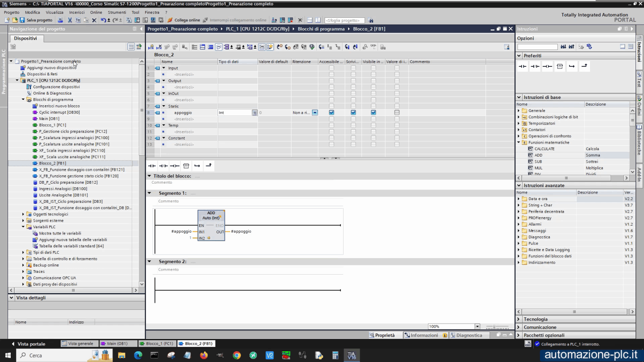Adjust the editor zoom slider at bottom right
The width and height of the screenshot is (644, 362).
click(497, 327)
